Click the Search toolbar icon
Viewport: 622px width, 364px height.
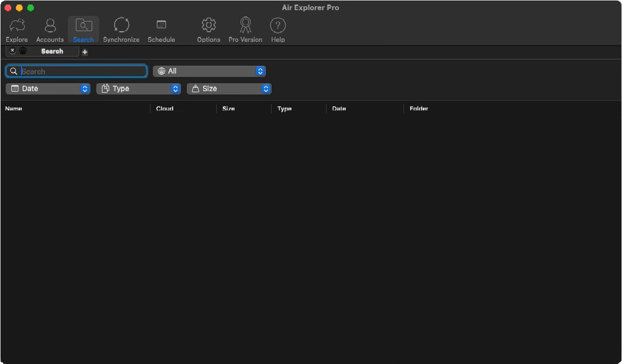tap(83, 29)
